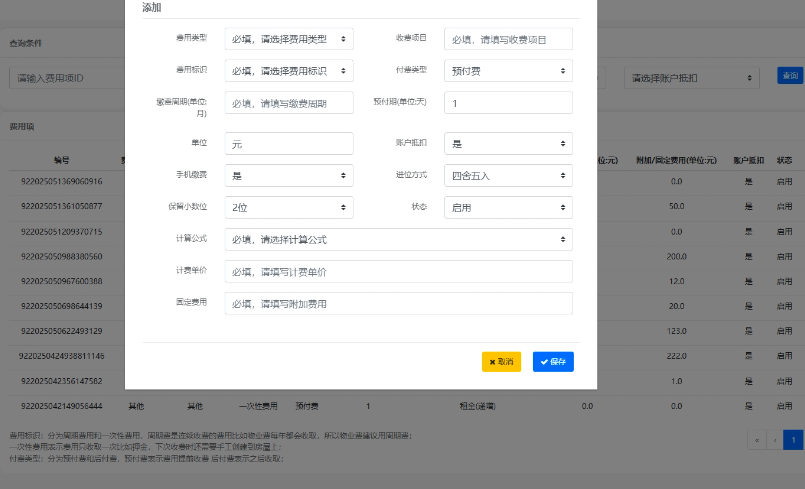Focus the 缴费周期 input field
Screen dimensions: 805x489
[289, 103]
